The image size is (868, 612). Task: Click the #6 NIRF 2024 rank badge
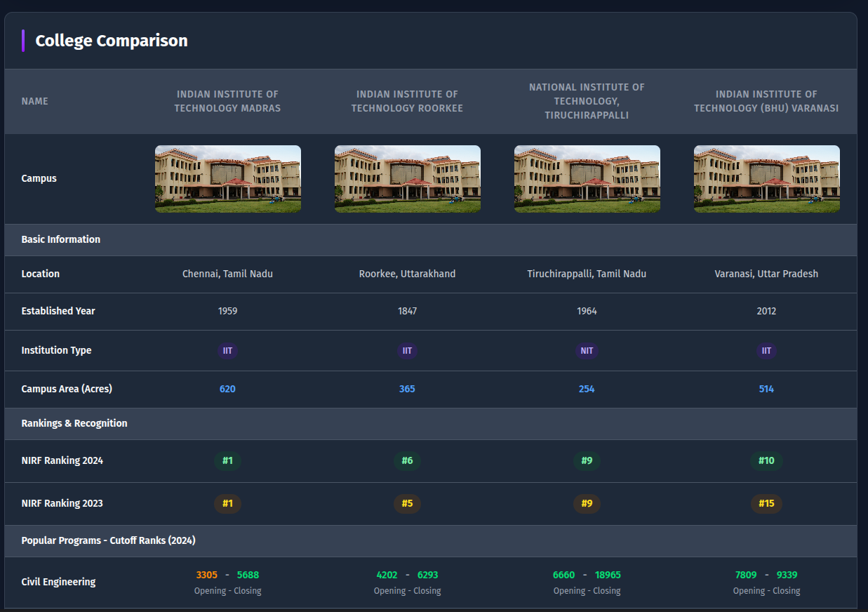pyautogui.click(x=407, y=460)
